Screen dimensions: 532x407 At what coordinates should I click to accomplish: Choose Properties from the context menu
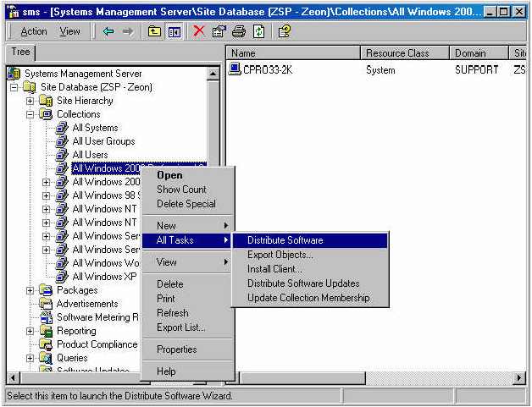tap(187, 349)
